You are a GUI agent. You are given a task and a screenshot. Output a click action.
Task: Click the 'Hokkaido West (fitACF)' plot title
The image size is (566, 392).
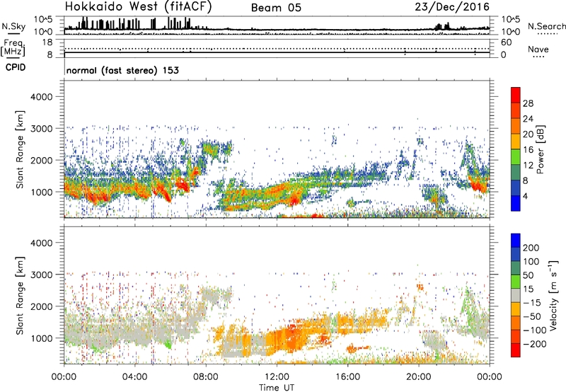tap(138, 7)
